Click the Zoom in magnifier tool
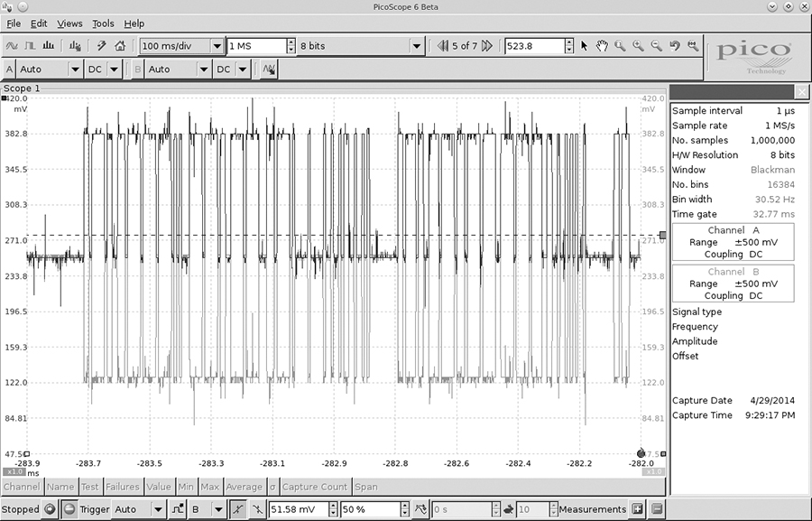Image resolution: width=812 pixels, height=521 pixels. [638, 46]
